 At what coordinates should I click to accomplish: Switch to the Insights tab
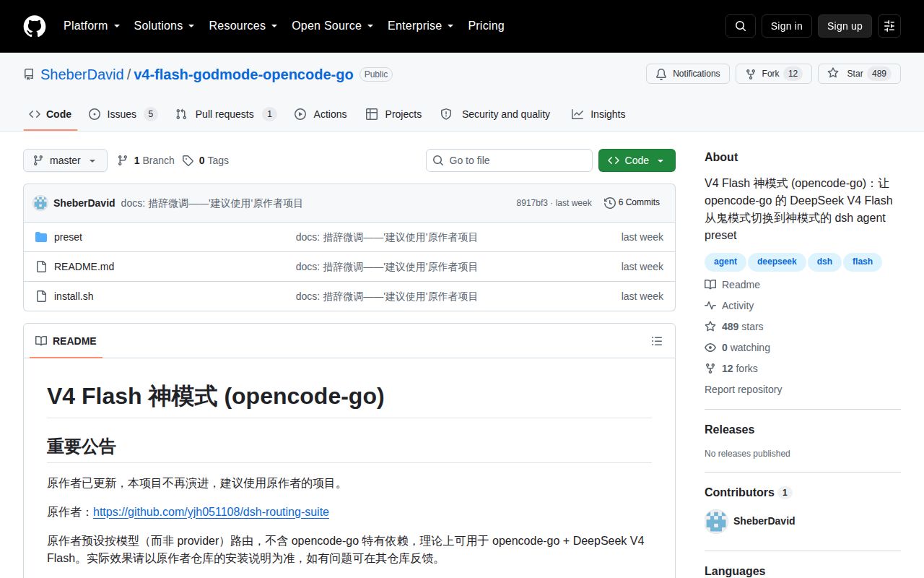(598, 114)
